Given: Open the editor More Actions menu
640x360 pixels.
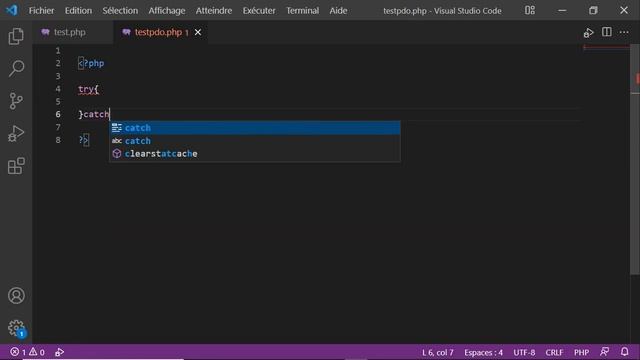Looking at the screenshot, I should click(x=624, y=32).
